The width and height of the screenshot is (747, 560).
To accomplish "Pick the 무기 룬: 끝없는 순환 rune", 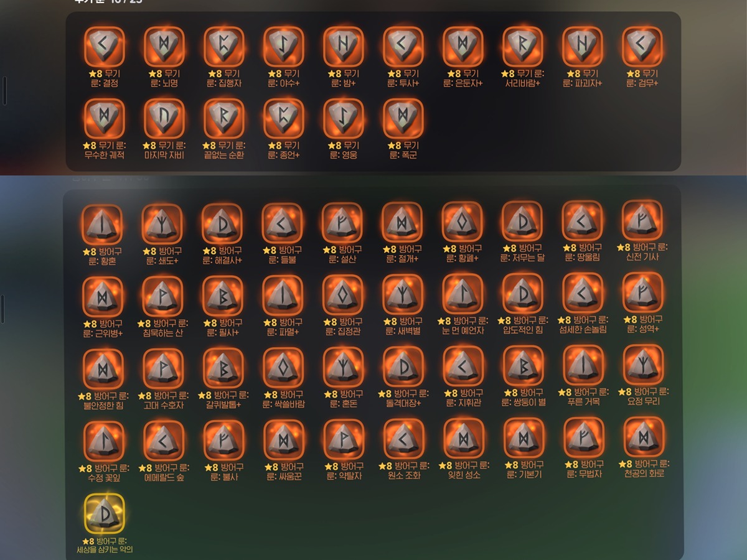I will pos(224,119).
